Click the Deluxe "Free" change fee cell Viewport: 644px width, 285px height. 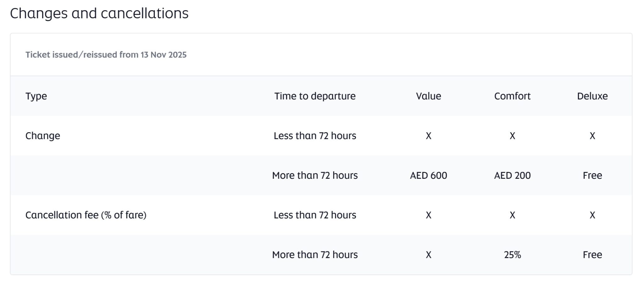point(592,175)
